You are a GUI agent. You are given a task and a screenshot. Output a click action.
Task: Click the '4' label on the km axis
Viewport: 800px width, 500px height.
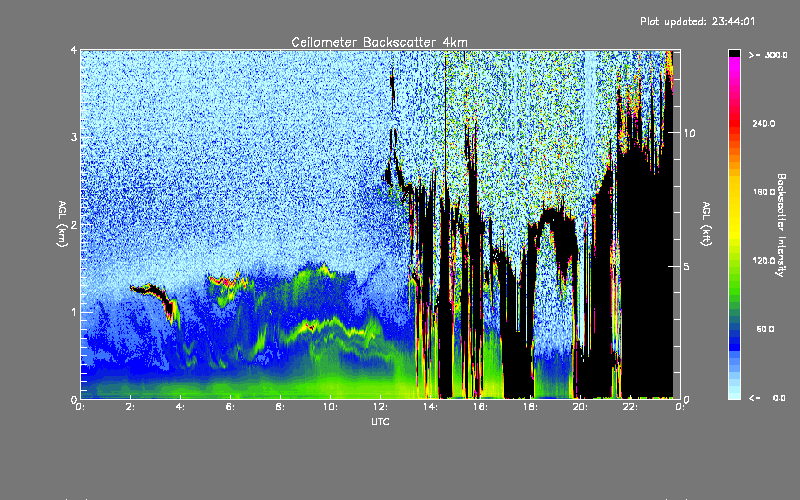[x=74, y=50]
